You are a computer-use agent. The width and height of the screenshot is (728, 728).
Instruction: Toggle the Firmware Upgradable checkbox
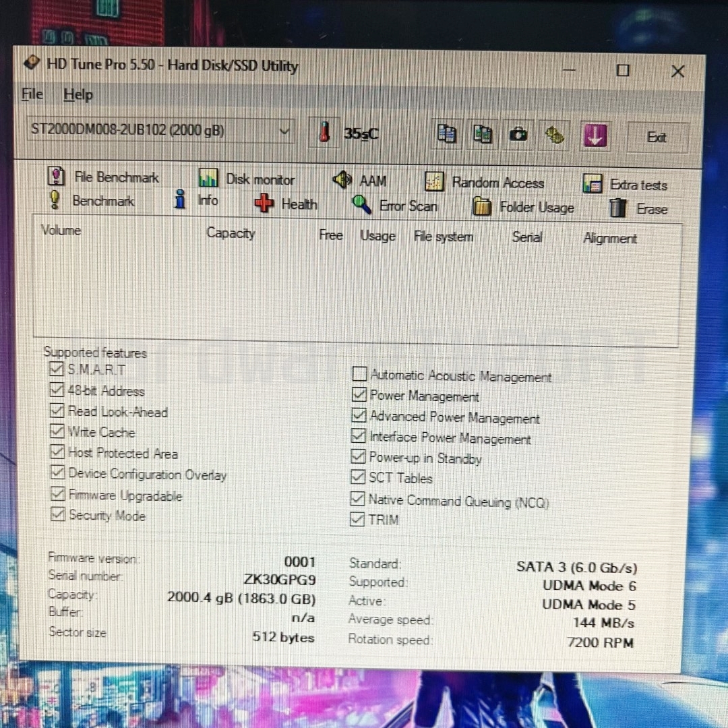click(57, 493)
